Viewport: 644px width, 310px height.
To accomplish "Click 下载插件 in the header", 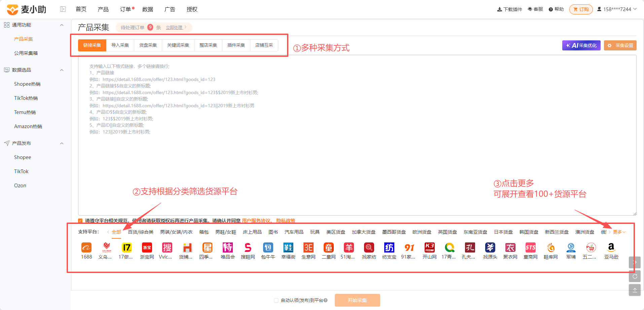I will click(x=510, y=9).
